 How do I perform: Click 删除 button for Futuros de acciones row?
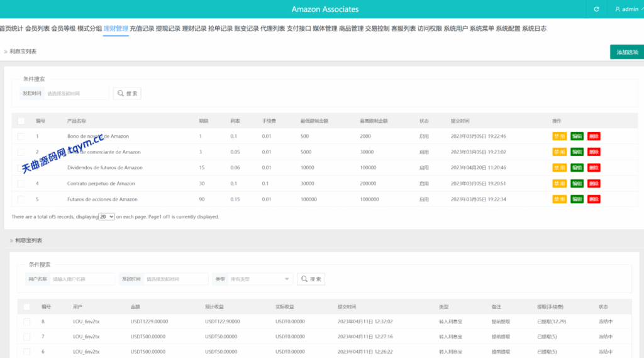click(594, 199)
